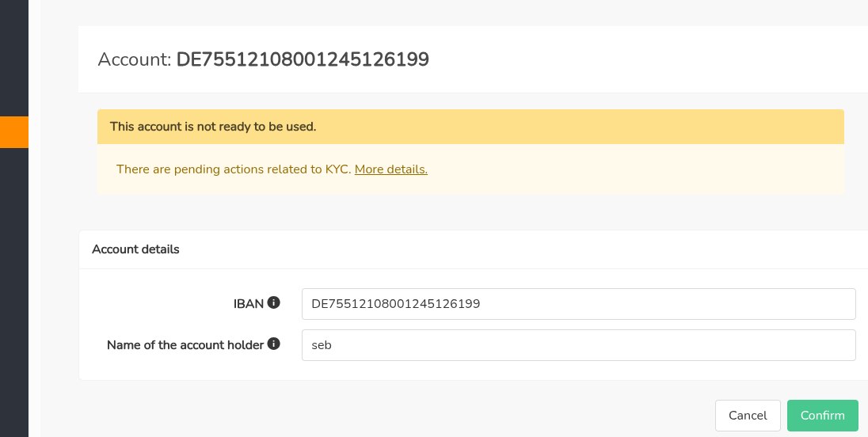
Task: Click the bold account number in the heading
Action: pos(303,59)
